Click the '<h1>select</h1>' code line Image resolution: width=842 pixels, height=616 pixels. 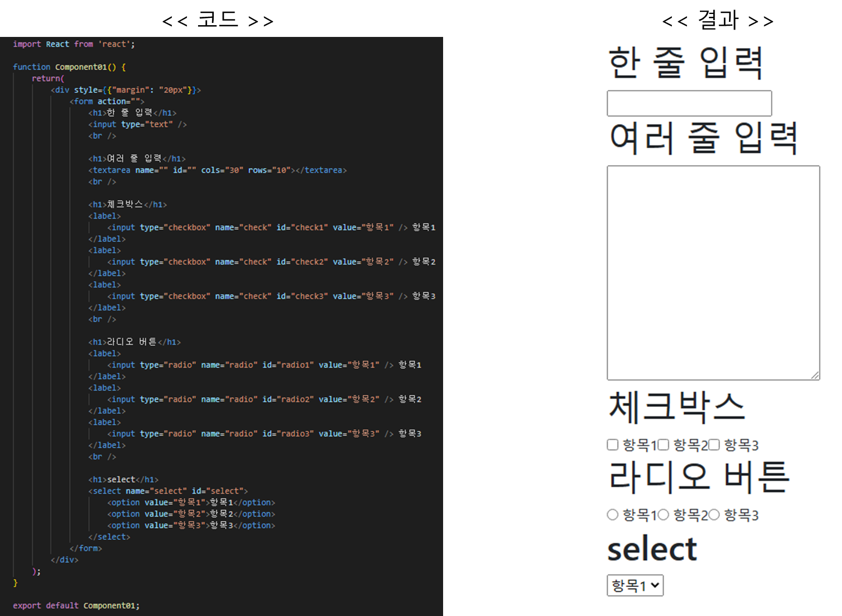[x=124, y=479]
